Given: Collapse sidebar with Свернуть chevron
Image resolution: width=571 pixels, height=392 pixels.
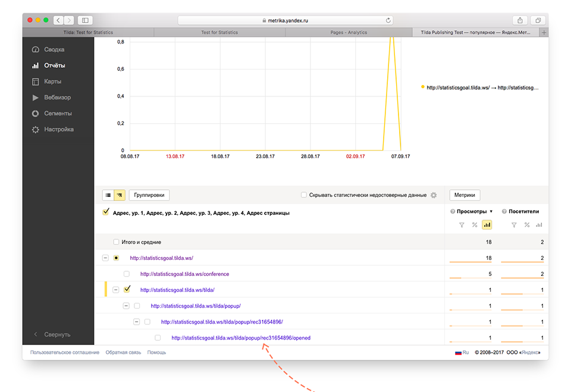Looking at the screenshot, I should tap(35, 334).
